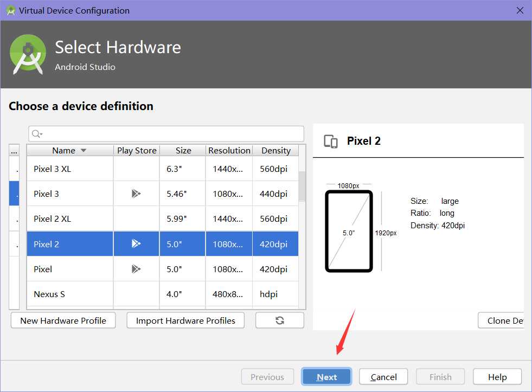Click Play Store icon in Pixel 3 row
This screenshot has height=392, width=532.
click(x=136, y=194)
